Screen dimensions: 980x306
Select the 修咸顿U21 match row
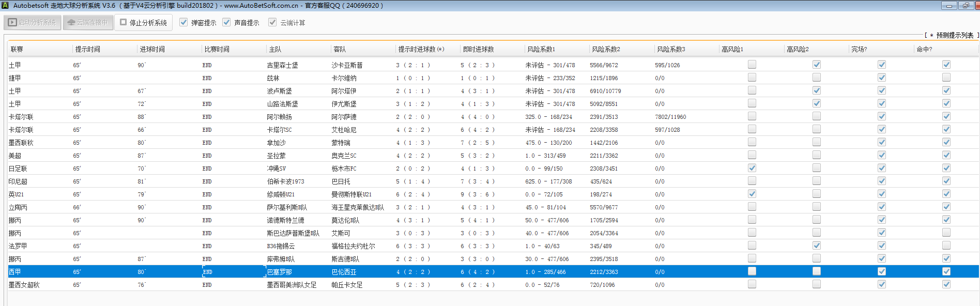coord(281,194)
